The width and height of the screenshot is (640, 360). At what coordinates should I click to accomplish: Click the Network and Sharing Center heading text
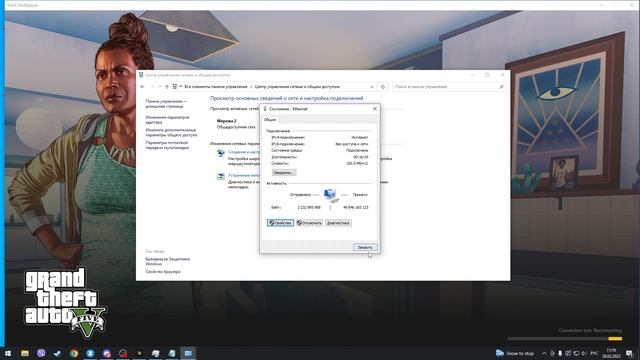pos(287,98)
